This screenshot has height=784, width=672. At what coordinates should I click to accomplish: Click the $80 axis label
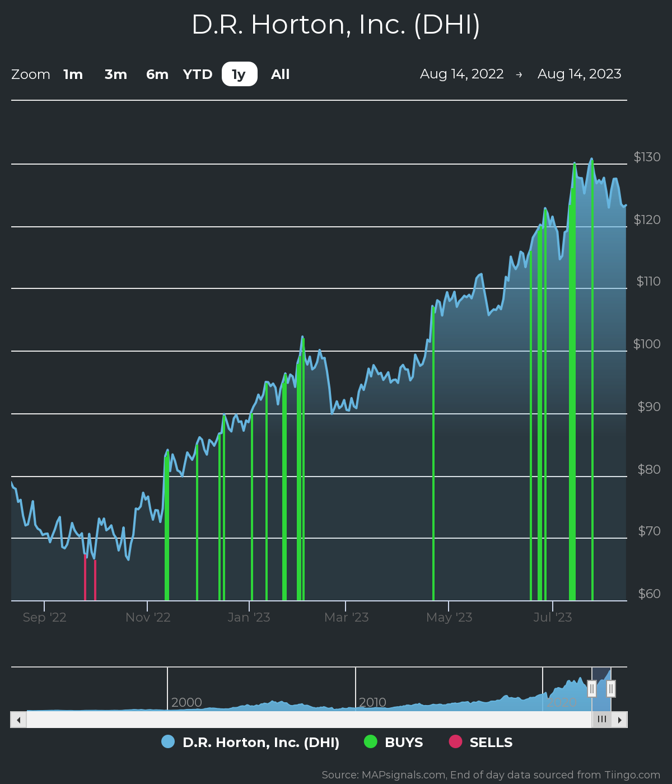[x=649, y=469]
